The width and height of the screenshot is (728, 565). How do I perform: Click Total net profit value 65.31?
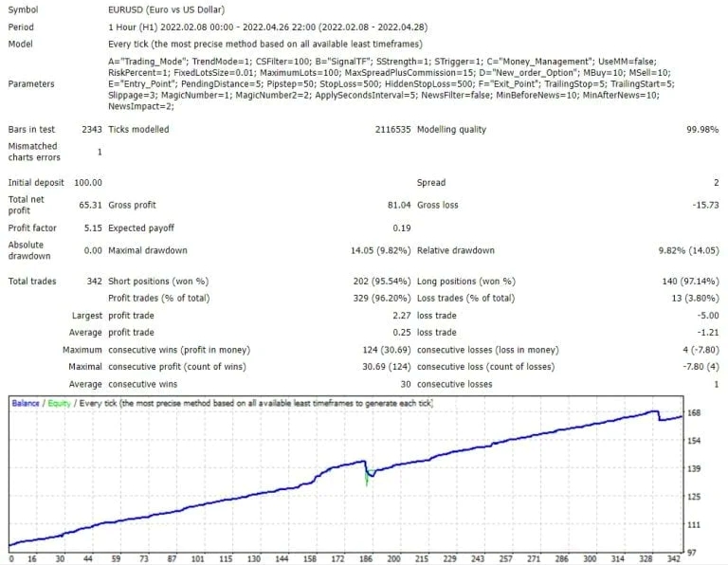[90, 205]
